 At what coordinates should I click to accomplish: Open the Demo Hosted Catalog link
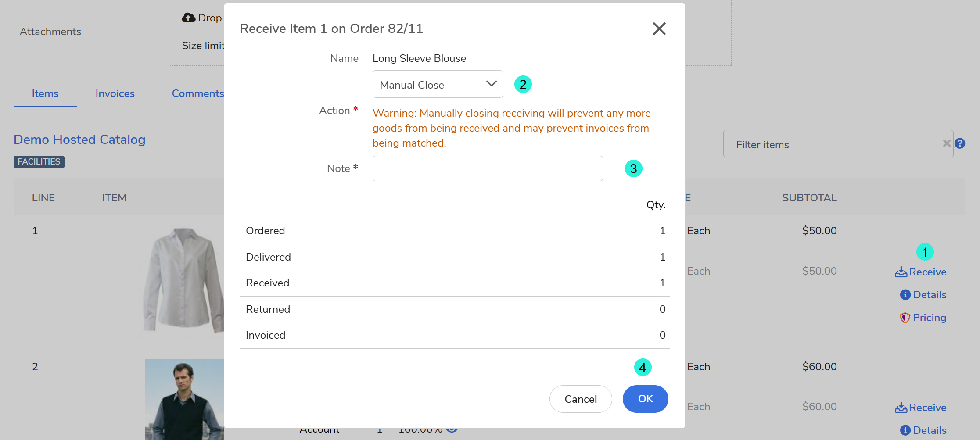tap(79, 140)
